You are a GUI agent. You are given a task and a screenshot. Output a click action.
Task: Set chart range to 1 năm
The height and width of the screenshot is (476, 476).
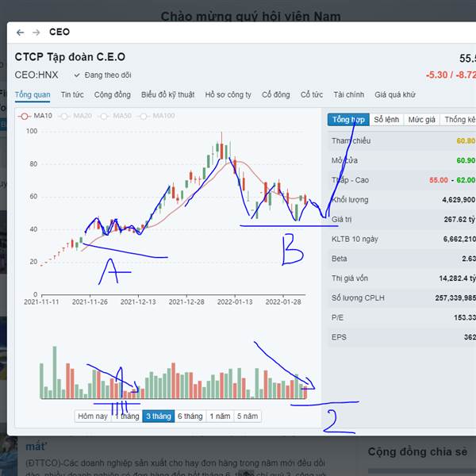pos(220,416)
